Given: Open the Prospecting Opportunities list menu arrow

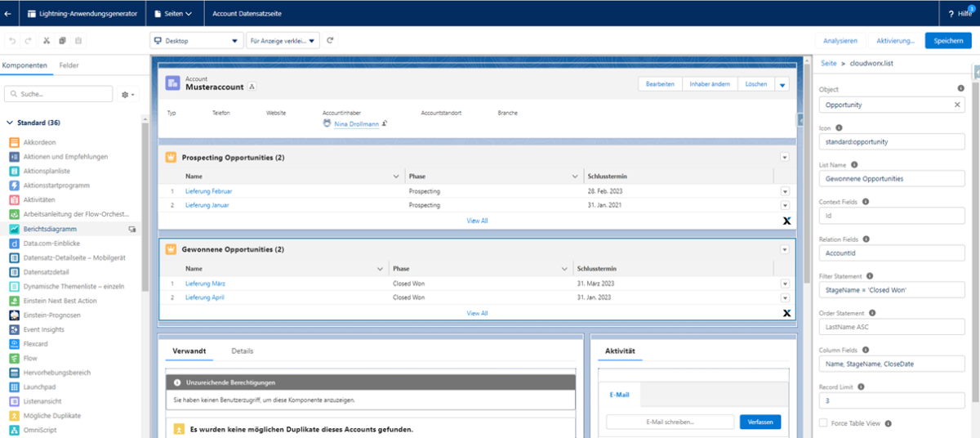Looking at the screenshot, I should pyautogui.click(x=785, y=157).
